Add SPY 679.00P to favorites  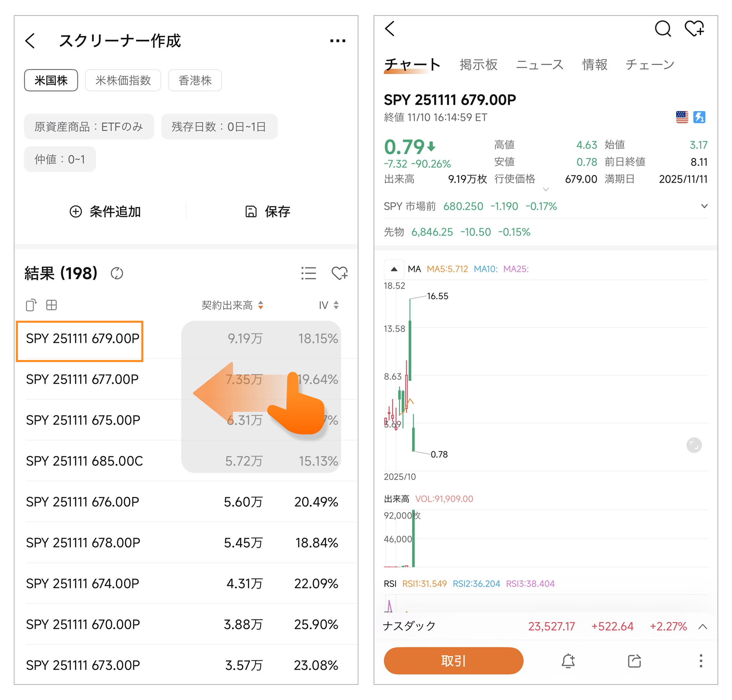click(694, 28)
